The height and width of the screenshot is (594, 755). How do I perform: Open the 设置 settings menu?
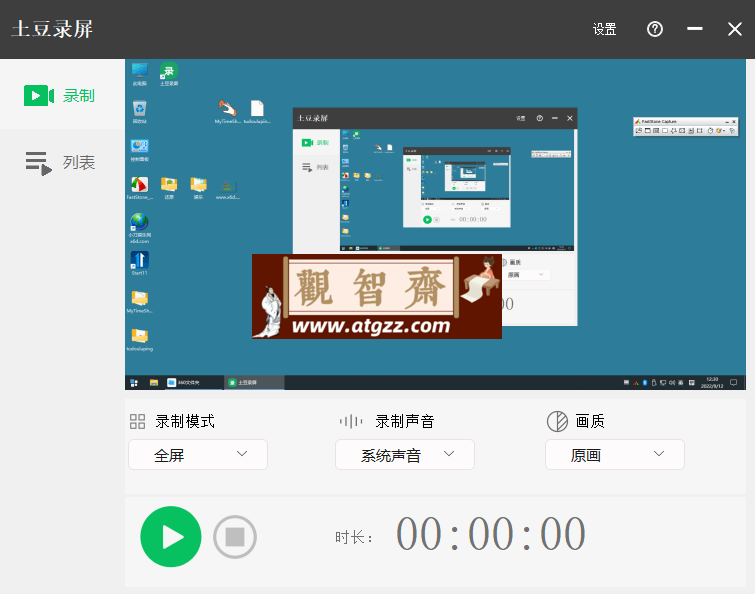pyautogui.click(x=604, y=29)
